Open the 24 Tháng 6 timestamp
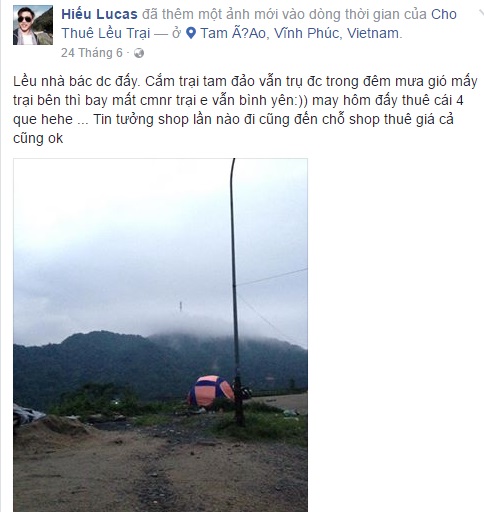 (92, 53)
